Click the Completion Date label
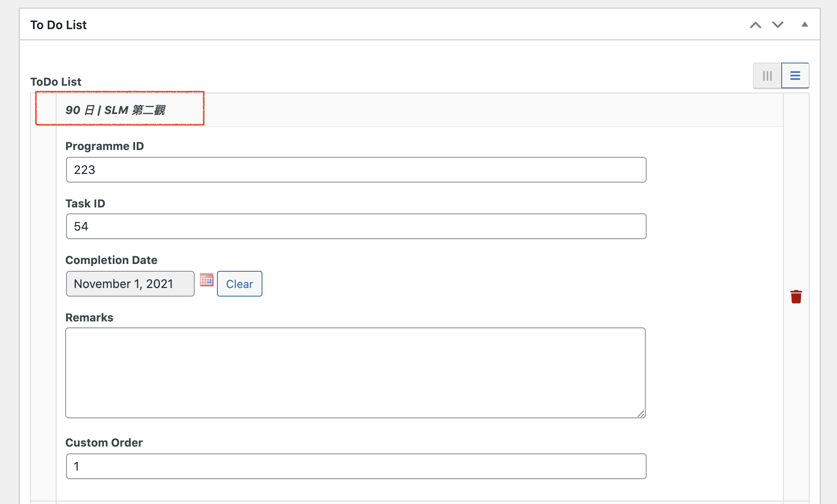 click(x=111, y=260)
